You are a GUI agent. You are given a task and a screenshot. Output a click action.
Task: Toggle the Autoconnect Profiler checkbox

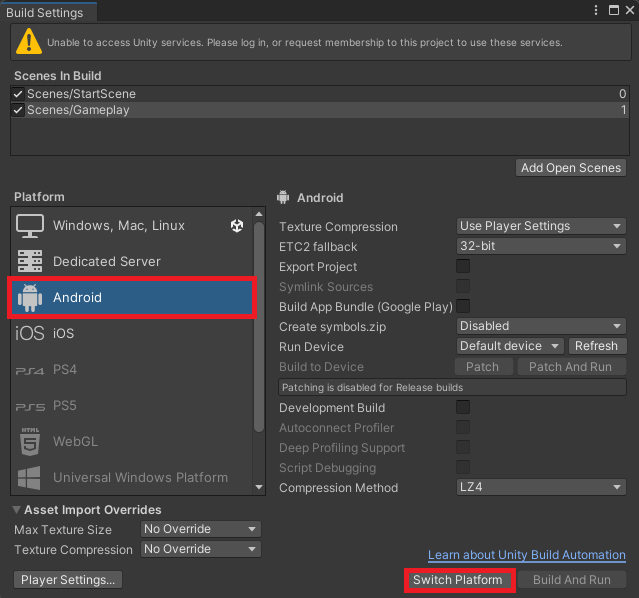463,427
